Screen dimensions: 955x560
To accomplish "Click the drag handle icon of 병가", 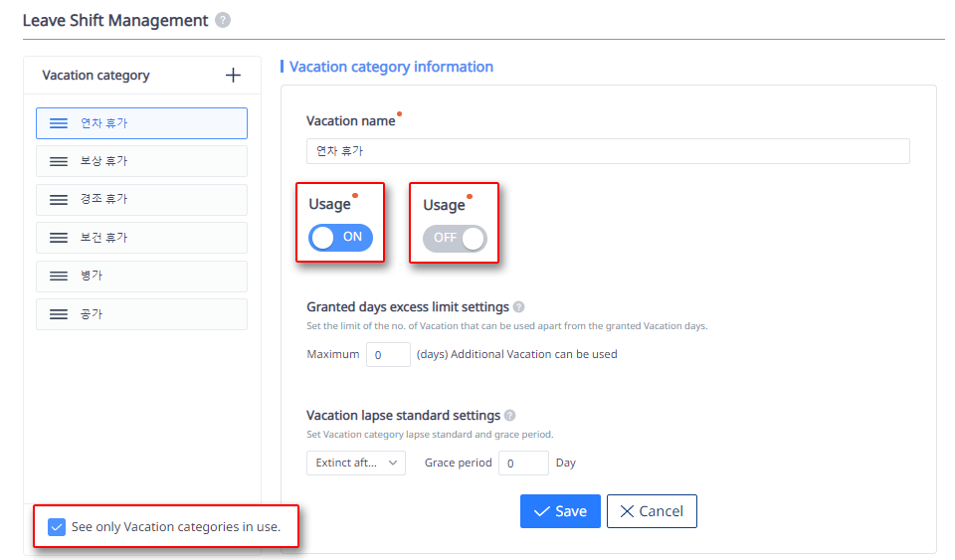I will coord(59,277).
